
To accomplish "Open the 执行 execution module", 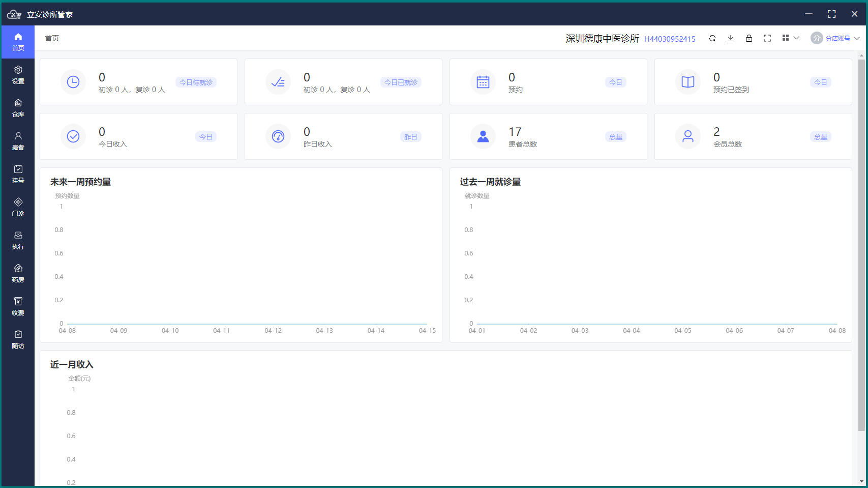I will [x=18, y=240].
